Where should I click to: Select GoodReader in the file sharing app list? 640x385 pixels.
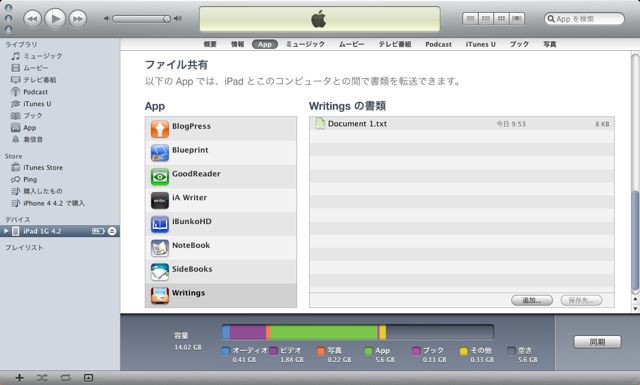[x=221, y=176]
